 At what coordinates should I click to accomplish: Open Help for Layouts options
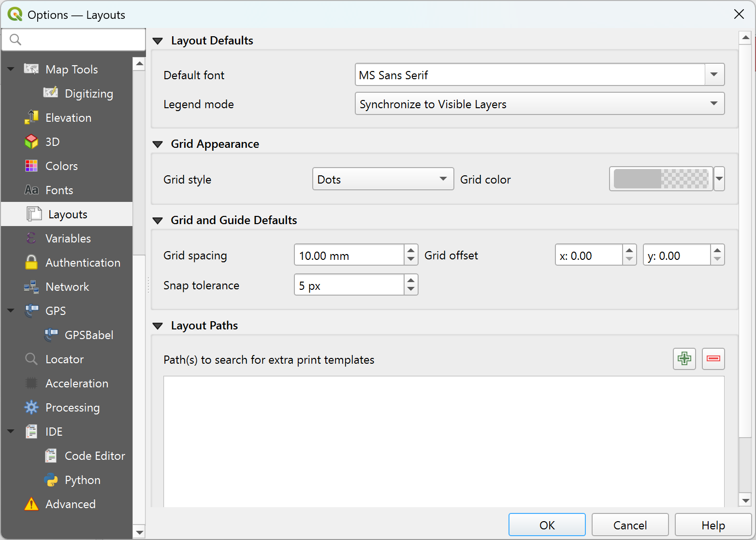713,525
